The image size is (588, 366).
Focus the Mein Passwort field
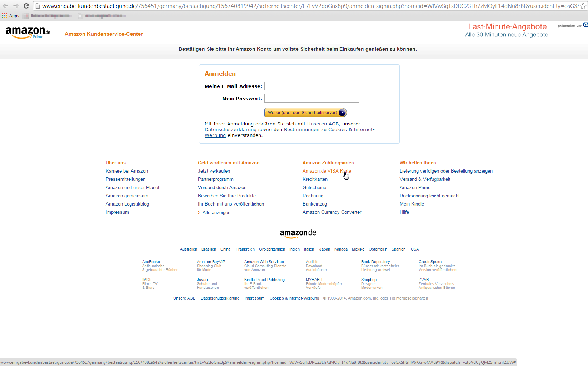click(x=312, y=98)
